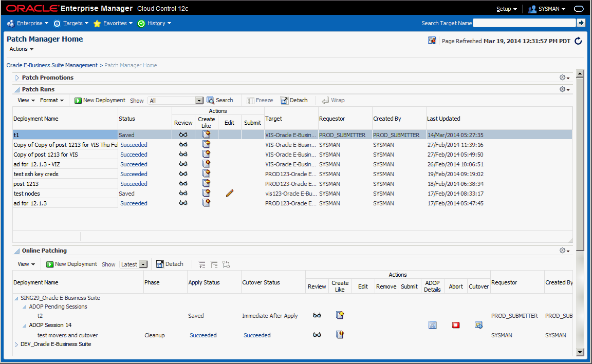Click Create Like icon for the ad for 12.1.3 row

coord(206,203)
